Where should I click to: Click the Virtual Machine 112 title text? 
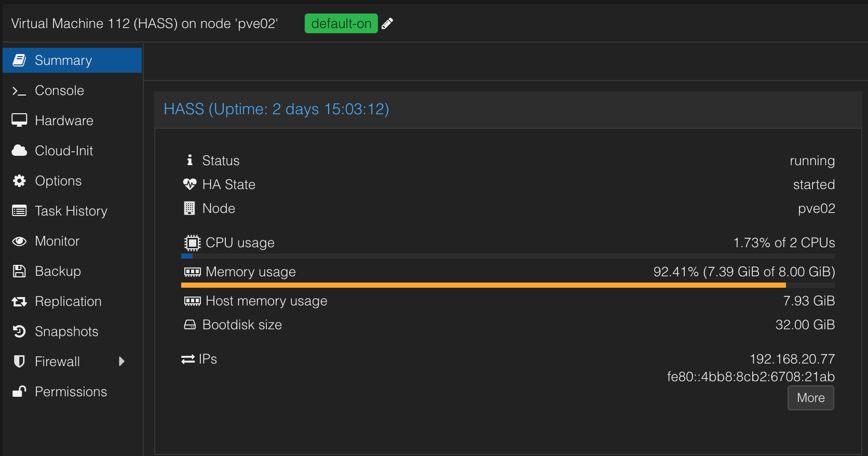[144, 23]
